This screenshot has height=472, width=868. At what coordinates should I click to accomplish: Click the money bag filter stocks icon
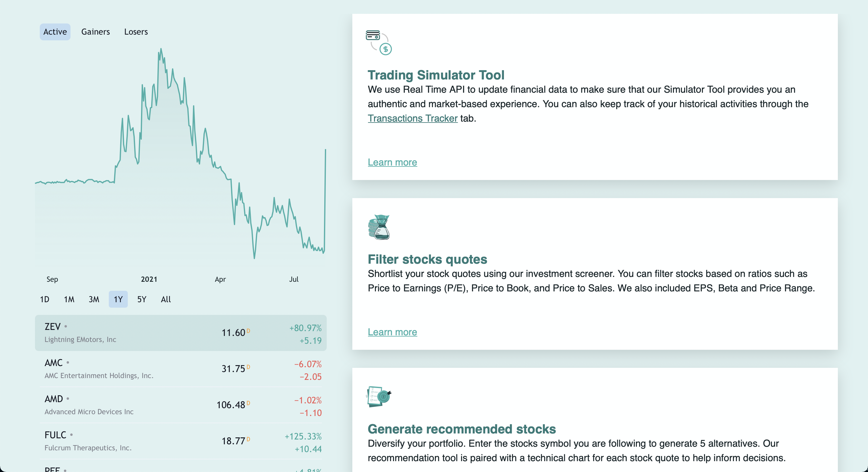point(379,227)
